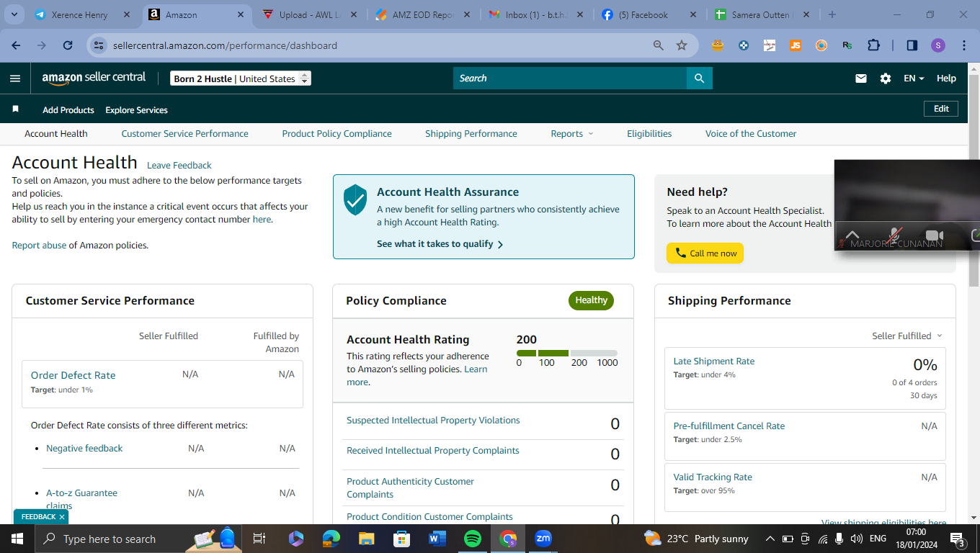
Task: Click Add Products in the header bar
Action: pos(68,110)
